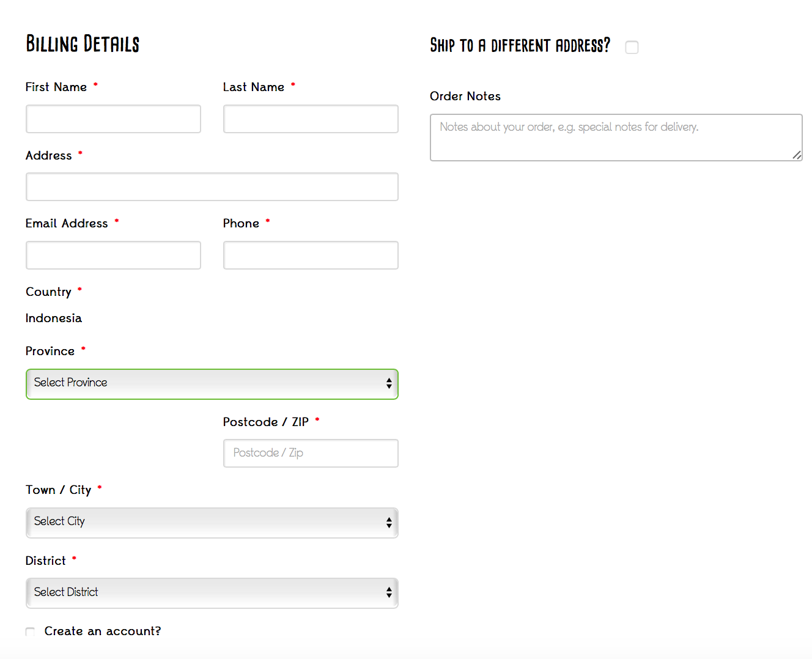Open the Select District dropdown

tap(212, 593)
